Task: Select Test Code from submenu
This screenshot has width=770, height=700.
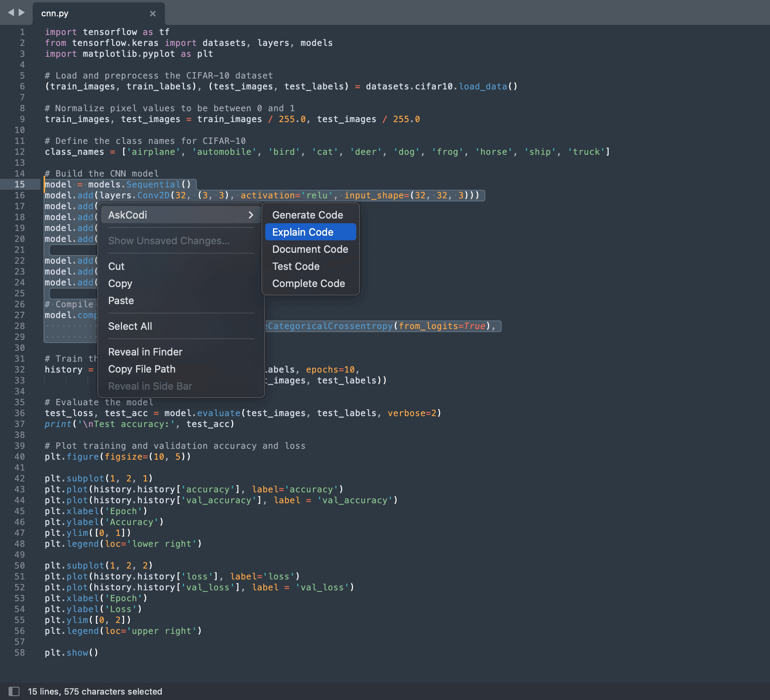Action: pyautogui.click(x=311, y=266)
